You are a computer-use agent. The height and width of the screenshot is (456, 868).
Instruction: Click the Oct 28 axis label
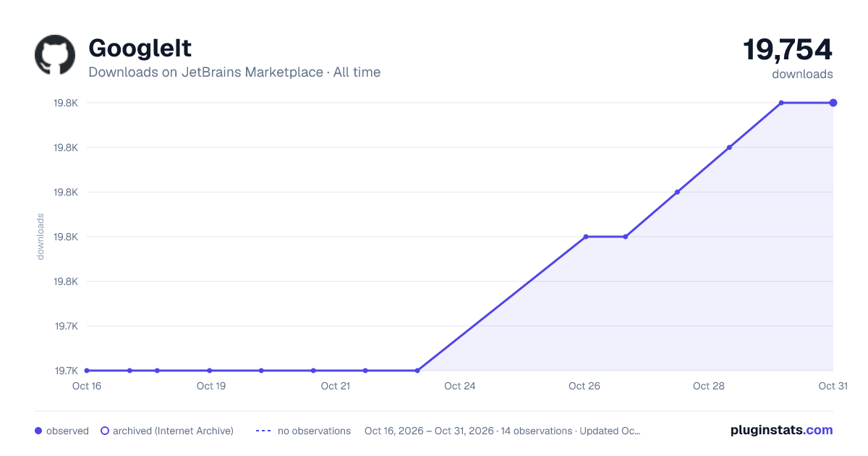click(709, 386)
